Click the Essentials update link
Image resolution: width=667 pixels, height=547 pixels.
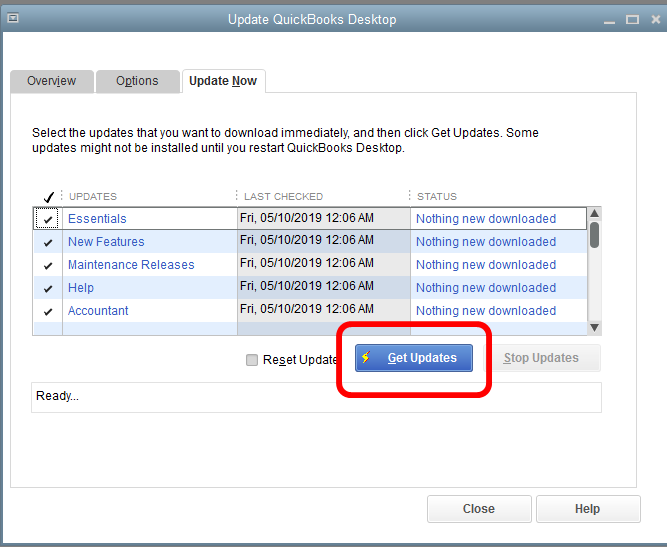point(97,219)
